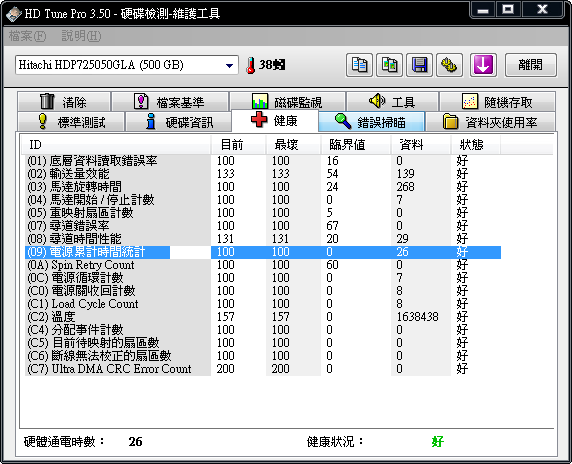Viewport: 572px width, 464px height.
Task: Select the (09) 電源累計時間統計 row
Action: point(263,252)
